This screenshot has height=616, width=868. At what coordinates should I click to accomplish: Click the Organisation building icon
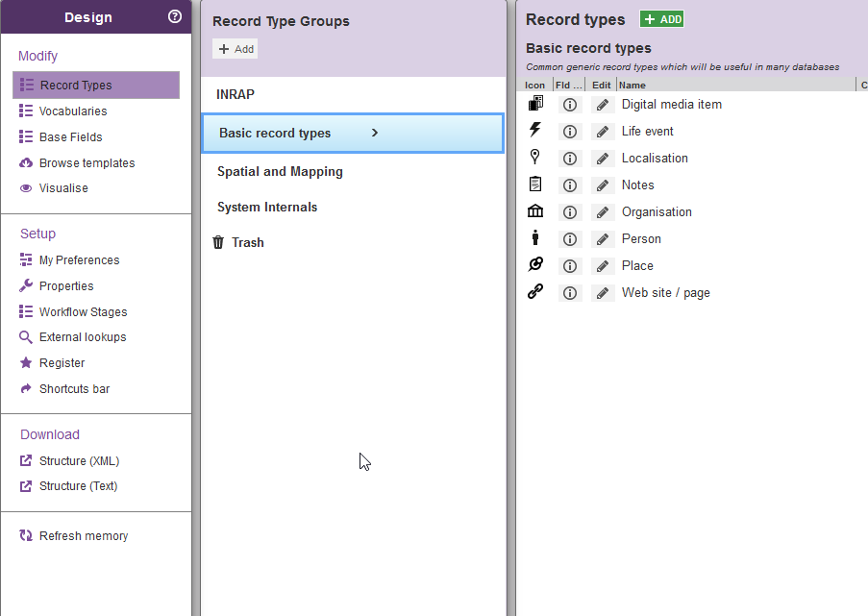tap(535, 211)
